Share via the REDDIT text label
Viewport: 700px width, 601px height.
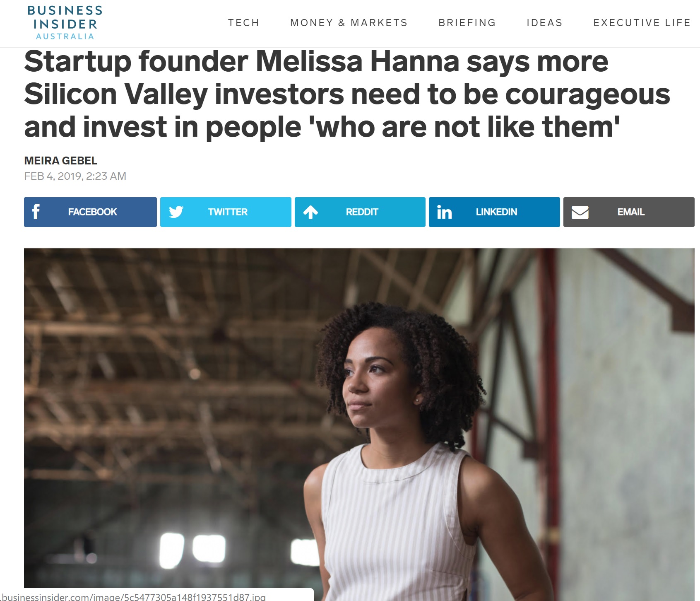tap(362, 212)
